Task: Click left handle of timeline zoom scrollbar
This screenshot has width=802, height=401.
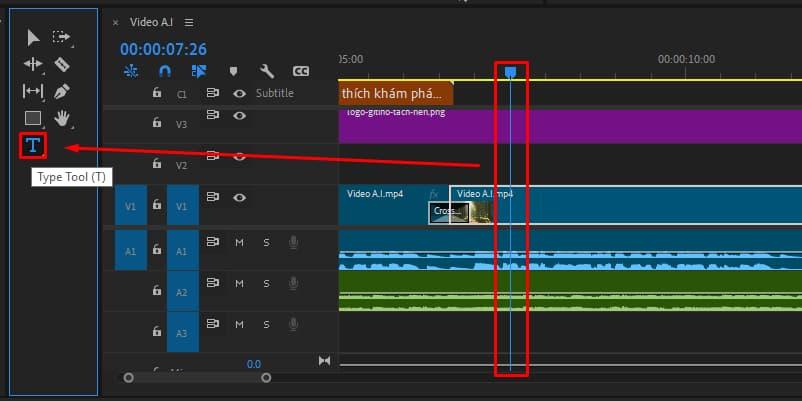Action: 128,378
